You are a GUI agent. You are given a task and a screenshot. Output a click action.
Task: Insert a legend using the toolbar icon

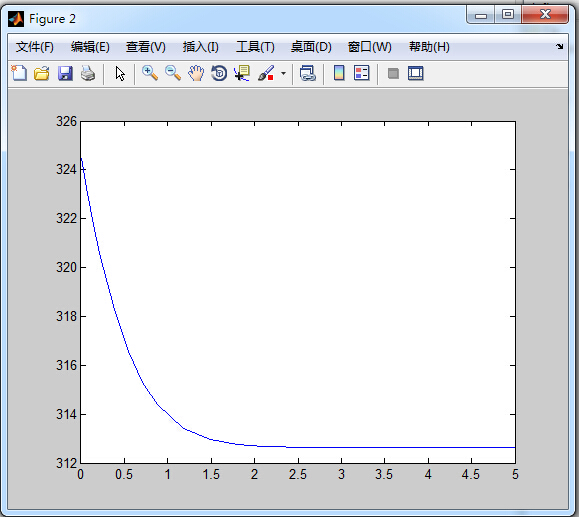point(362,73)
